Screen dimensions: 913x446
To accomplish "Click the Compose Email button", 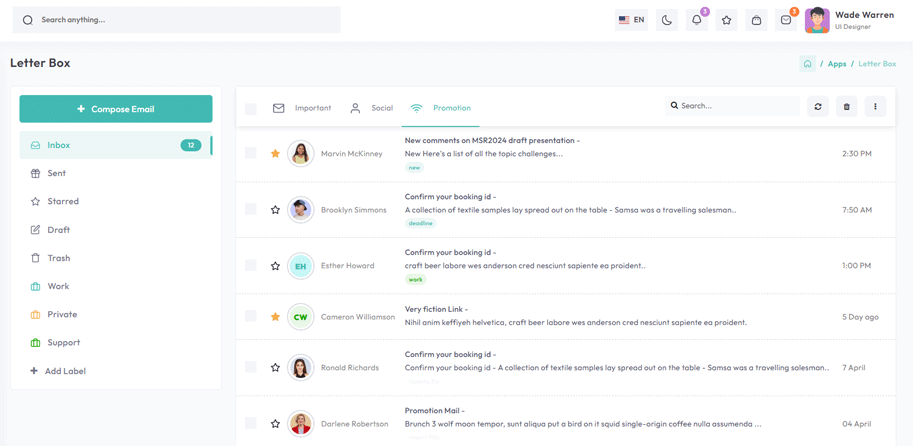I will click(116, 109).
